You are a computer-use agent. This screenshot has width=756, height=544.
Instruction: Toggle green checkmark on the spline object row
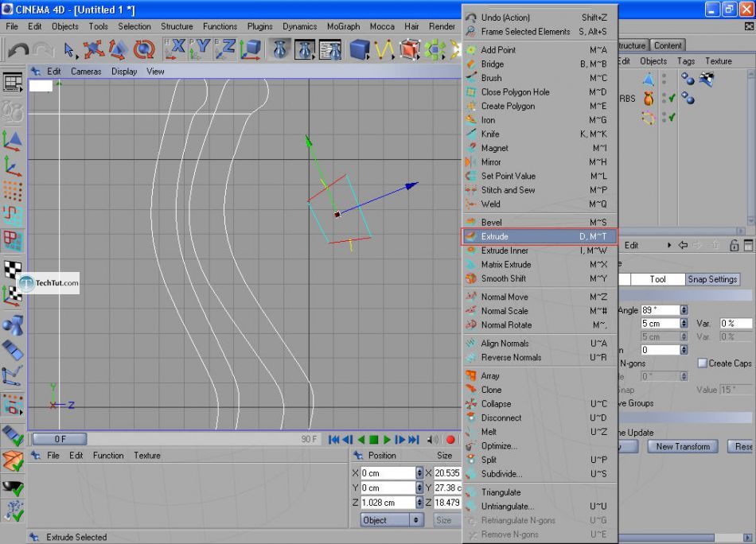tap(672, 117)
